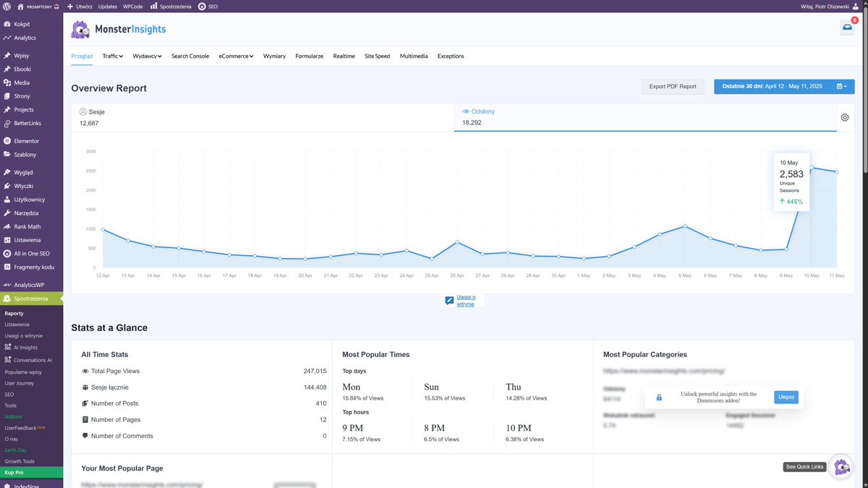This screenshot has height=488, width=868.
Task: Open Wpisy posts pin icon
Action: [7, 56]
